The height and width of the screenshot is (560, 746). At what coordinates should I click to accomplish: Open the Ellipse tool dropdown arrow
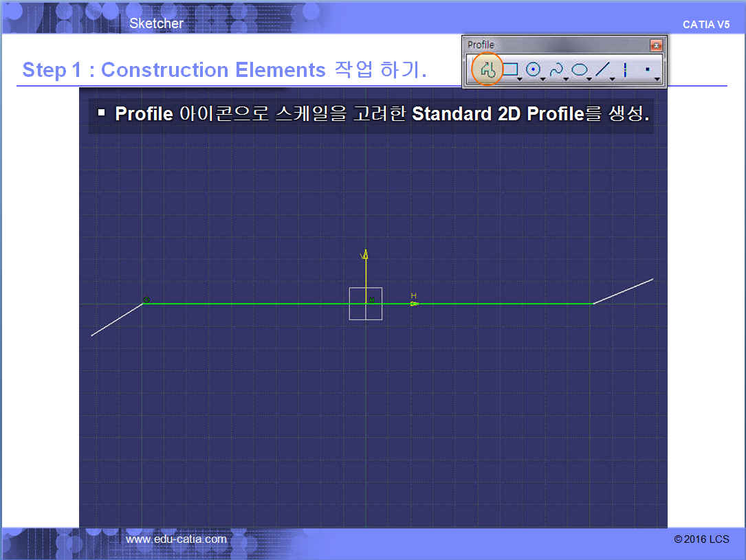pos(590,80)
